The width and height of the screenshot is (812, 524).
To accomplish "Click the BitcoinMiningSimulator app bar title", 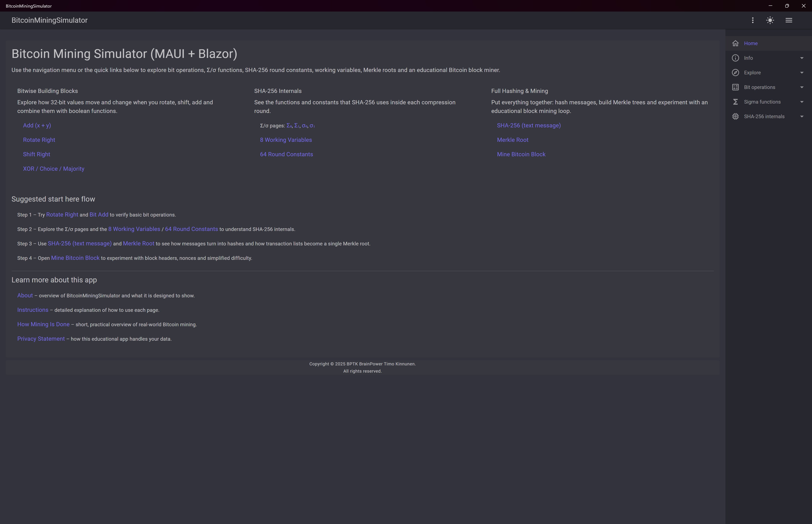I will [49, 20].
